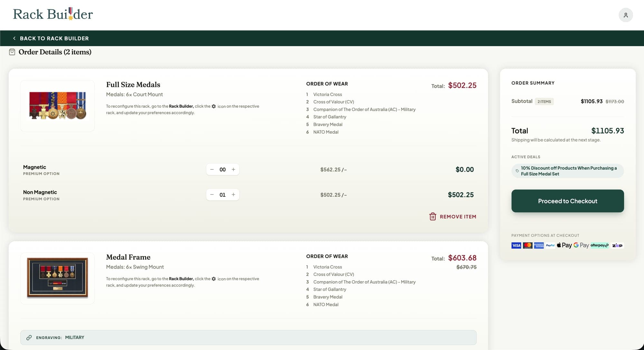The width and height of the screenshot is (644, 350).
Task: Click the shopping bag icon beside Order Details
Action: (x=12, y=52)
